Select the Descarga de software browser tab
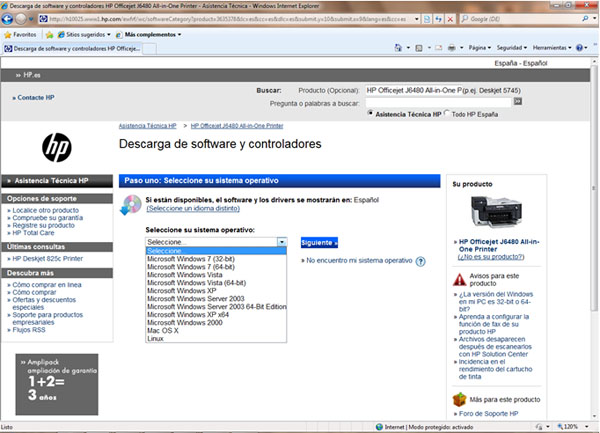 pyautogui.click(x=72, y=49)
